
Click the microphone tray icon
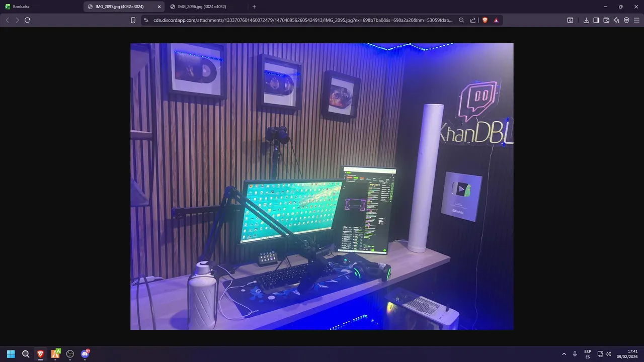pos(575,354)
